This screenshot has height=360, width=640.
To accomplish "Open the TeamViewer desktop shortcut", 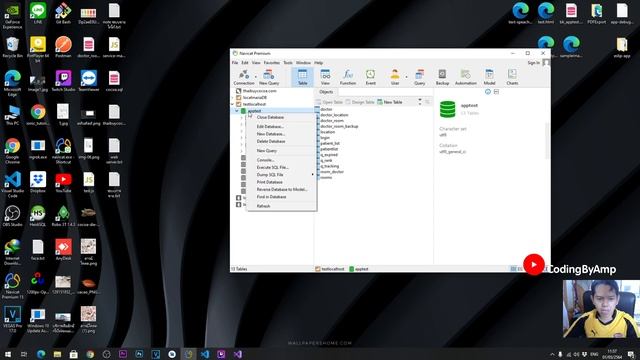I will click(x=89, y=81).
